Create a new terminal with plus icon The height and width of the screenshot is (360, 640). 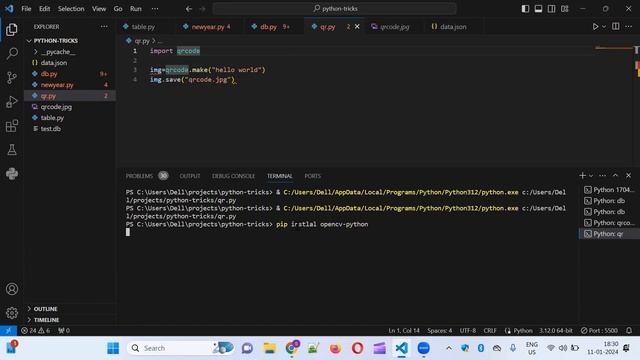coord(582,176)
